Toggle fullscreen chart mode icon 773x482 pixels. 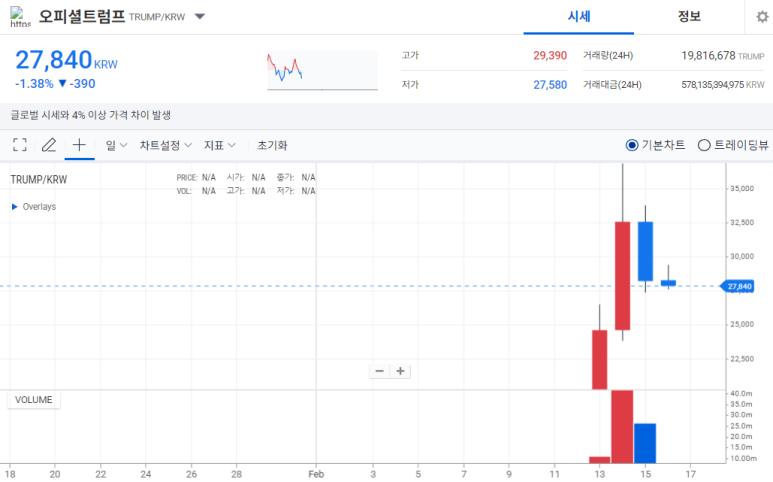point(20,145)
